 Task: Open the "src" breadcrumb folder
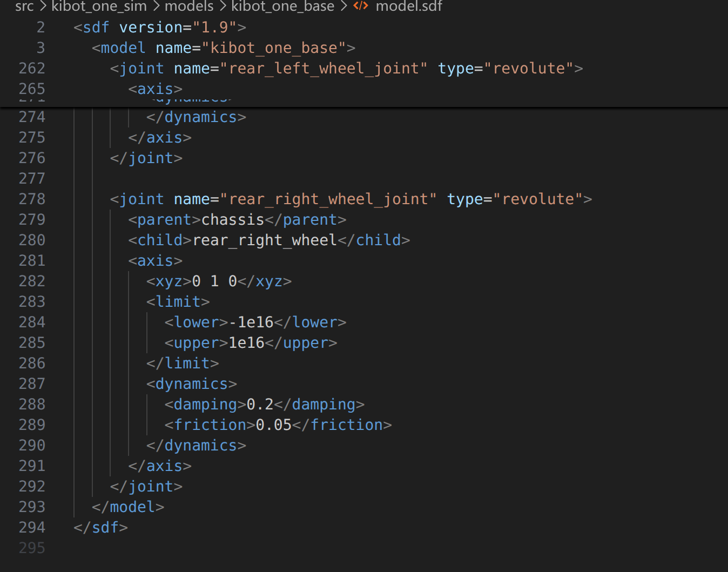coord(24,6)
